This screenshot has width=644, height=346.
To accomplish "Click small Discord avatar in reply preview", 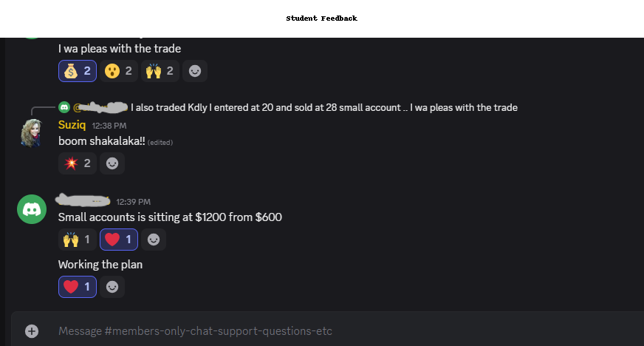I will pyautogui.click(x=64, y=107).
